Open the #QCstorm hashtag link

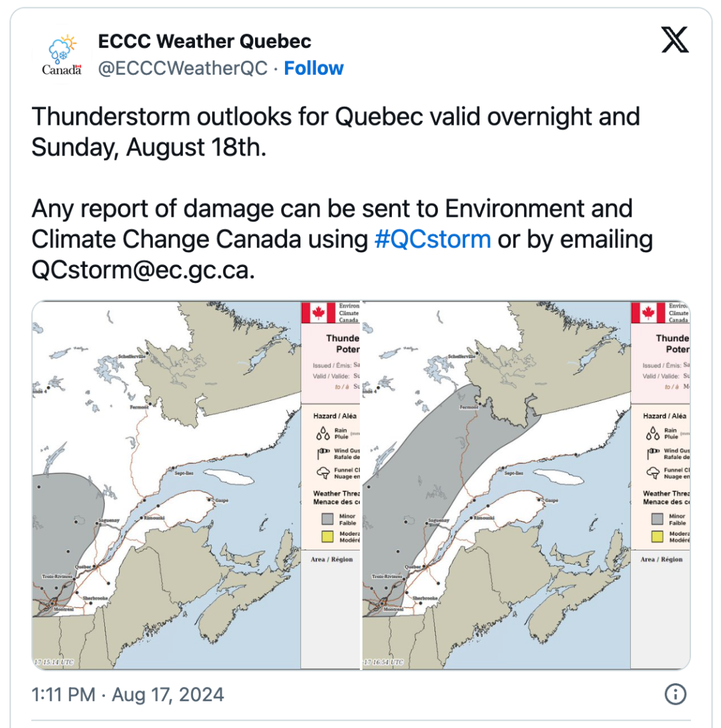pos(433,240)
